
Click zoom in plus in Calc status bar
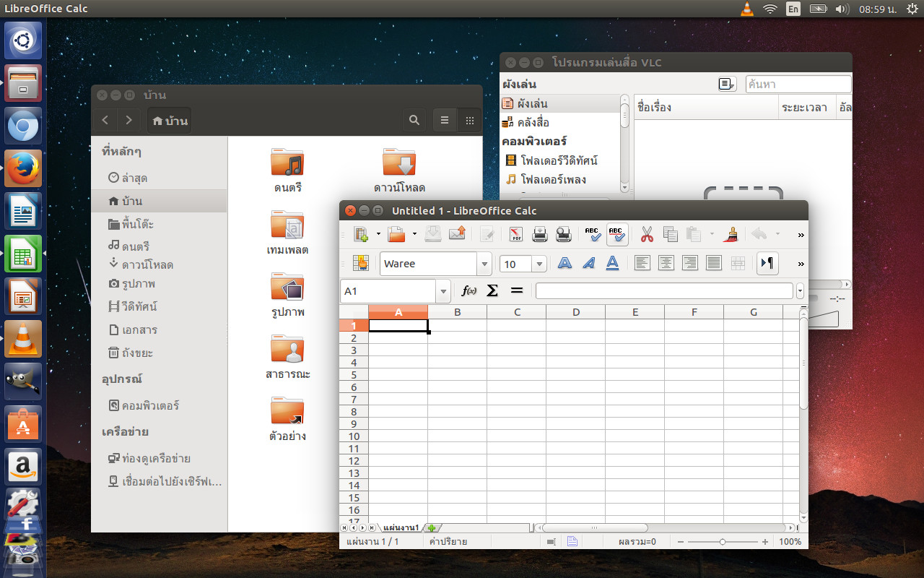click(x=765, y=542)
